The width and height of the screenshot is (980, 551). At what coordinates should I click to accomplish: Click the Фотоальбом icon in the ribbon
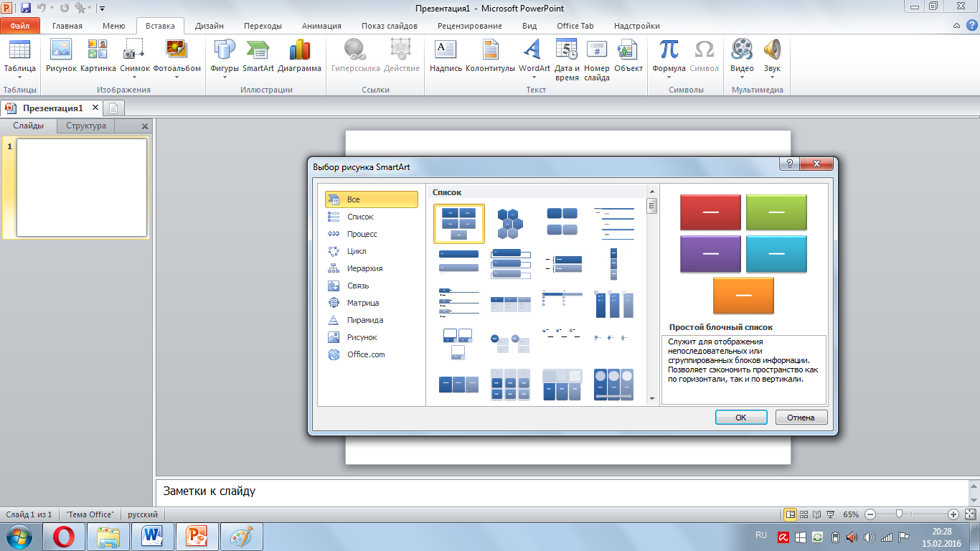(x=176, y=49)
